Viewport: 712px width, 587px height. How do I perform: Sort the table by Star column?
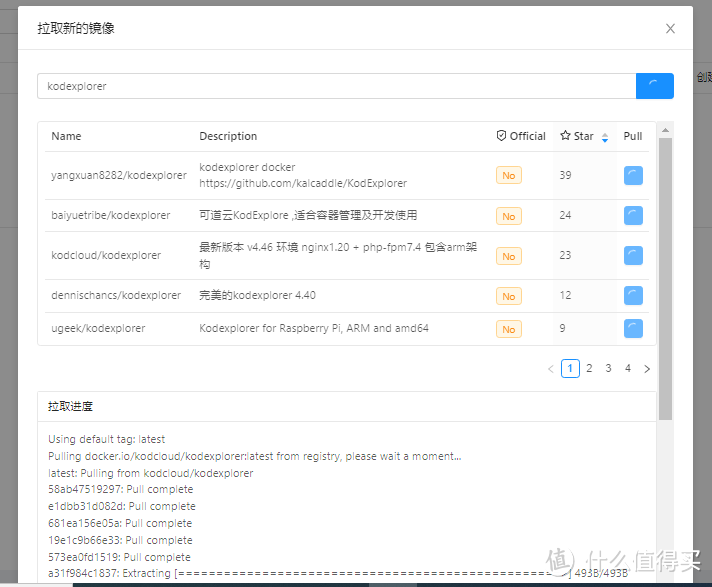pos(605,137)
